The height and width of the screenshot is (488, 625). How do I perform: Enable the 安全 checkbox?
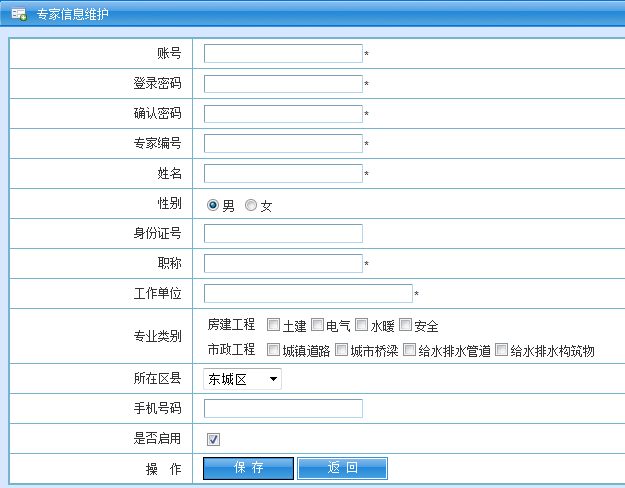[405, 325]
